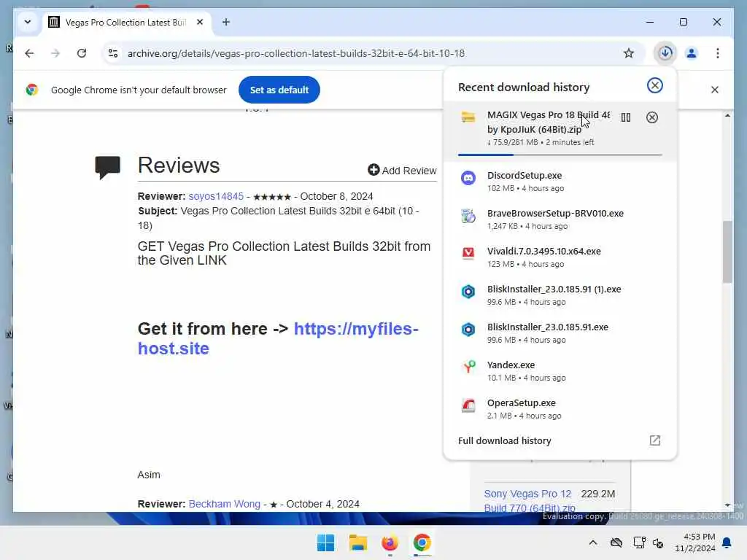
Task: Open DiscordSetup.exe download entry
Action: click(560, 182)
